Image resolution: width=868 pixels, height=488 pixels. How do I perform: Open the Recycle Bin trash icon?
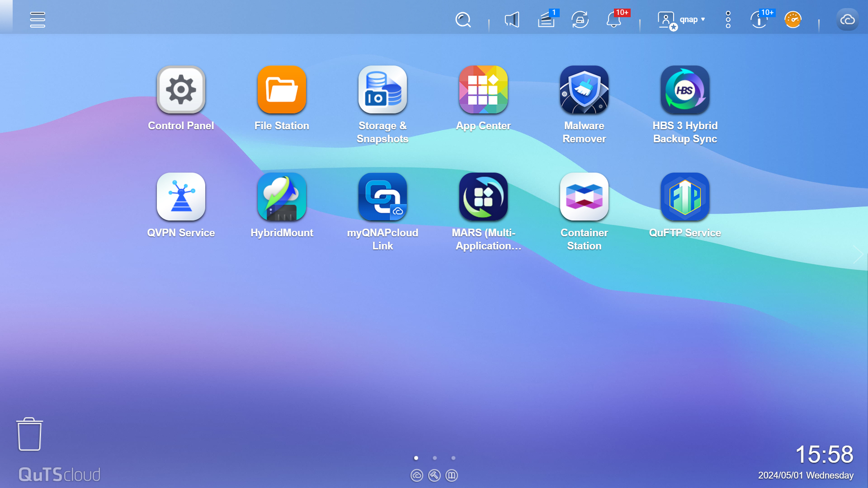click(30, 434)
